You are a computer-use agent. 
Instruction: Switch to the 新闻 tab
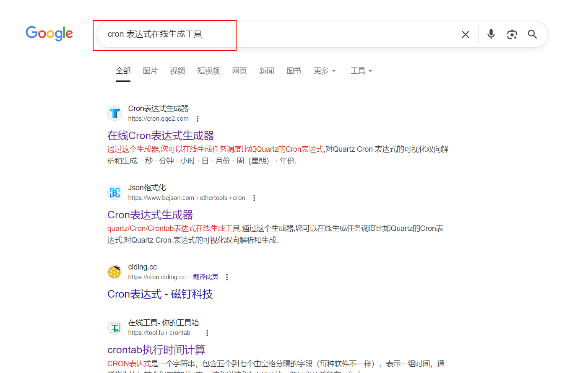[267, 71]
